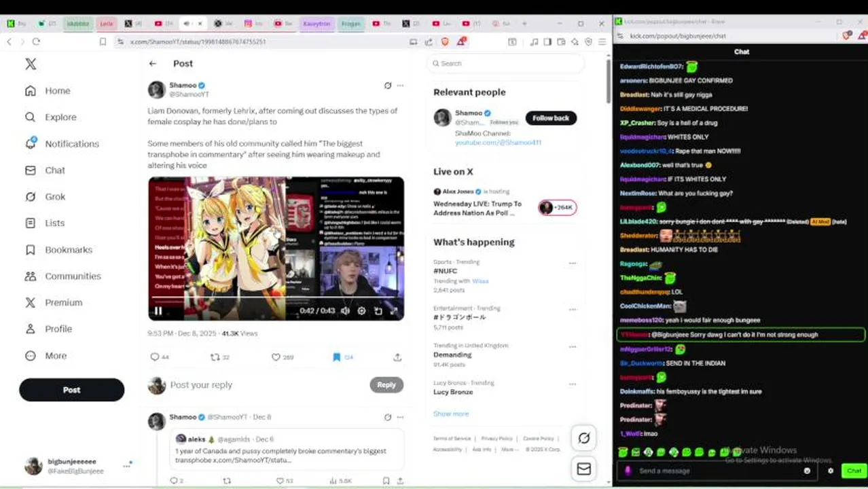Open Profile in the sidebar
868x489 pixels.
(x=48, y=329)
